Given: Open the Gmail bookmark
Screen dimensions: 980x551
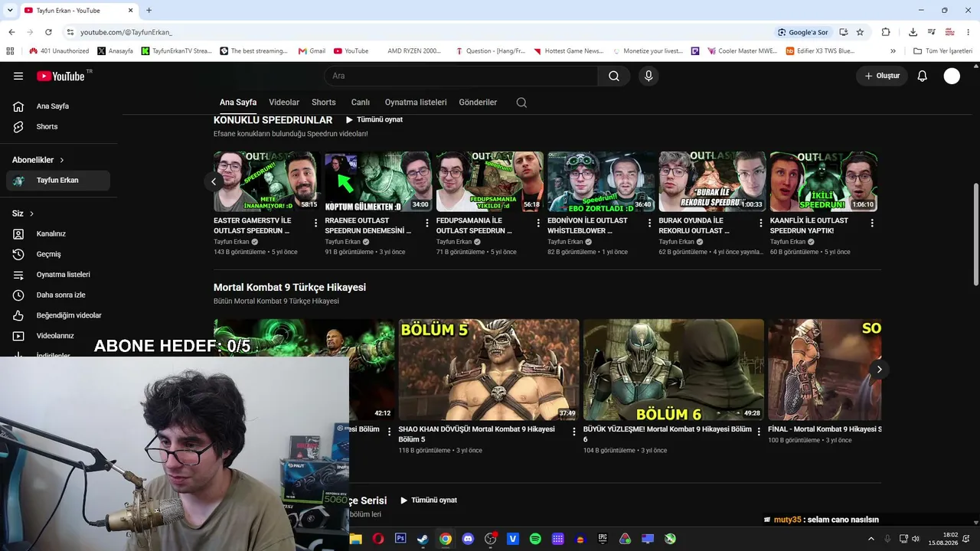Looking at the screenshot, I should (x=312, y=51).
